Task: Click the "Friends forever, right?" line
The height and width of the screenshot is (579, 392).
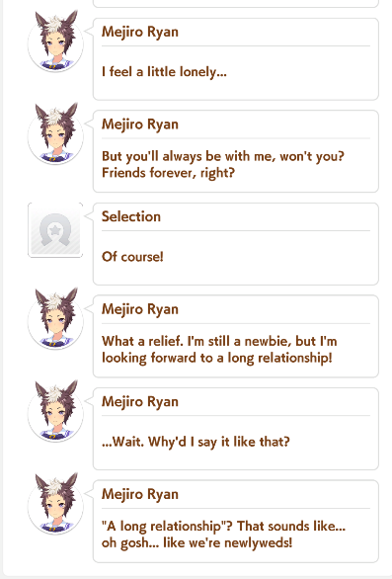Action: [x=168, y=173]
